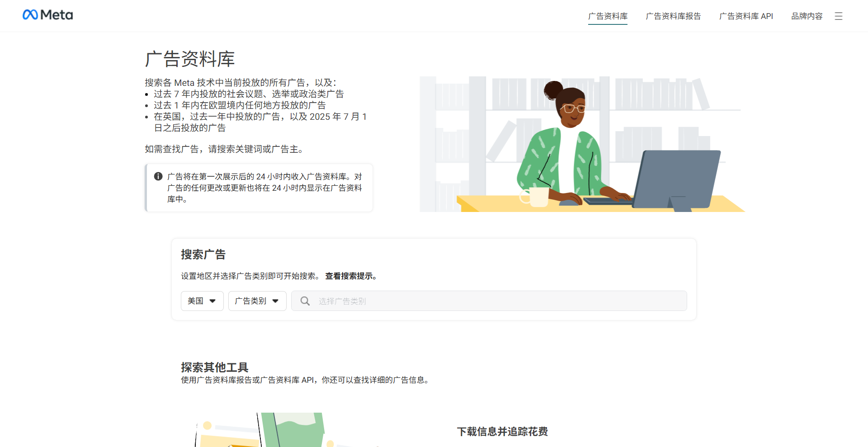Go to 品牌内容 tab
The height and width of the screenshot is (447, 868).
pyautogui.click(x=807, y=16)
